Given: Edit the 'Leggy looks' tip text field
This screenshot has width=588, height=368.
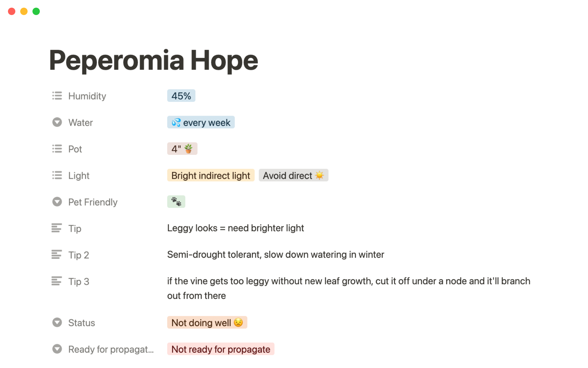Looking at the screenshot, I should click(235, 228).
